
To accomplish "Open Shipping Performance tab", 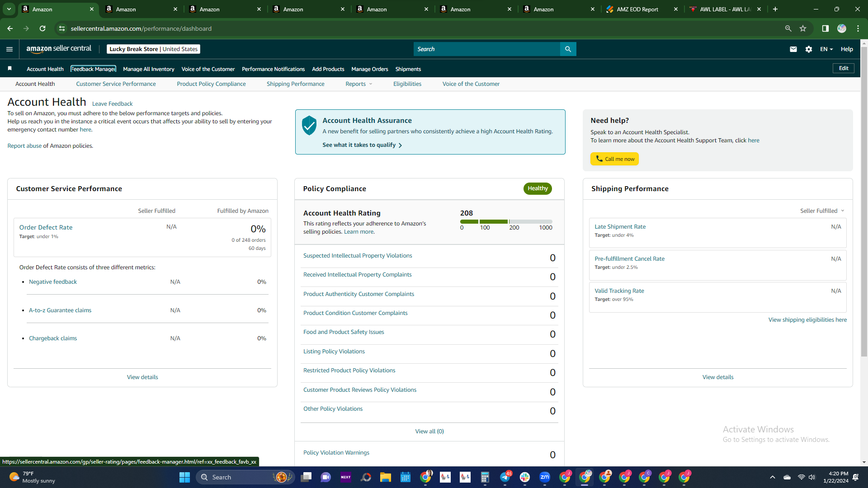I will (x=295, y=84).
